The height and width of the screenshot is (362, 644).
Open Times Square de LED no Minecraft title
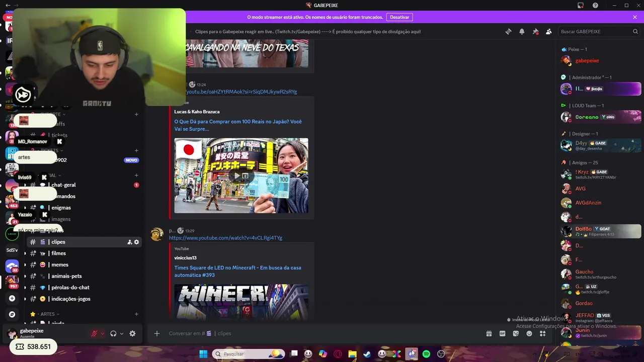click(x=238, y=271)
